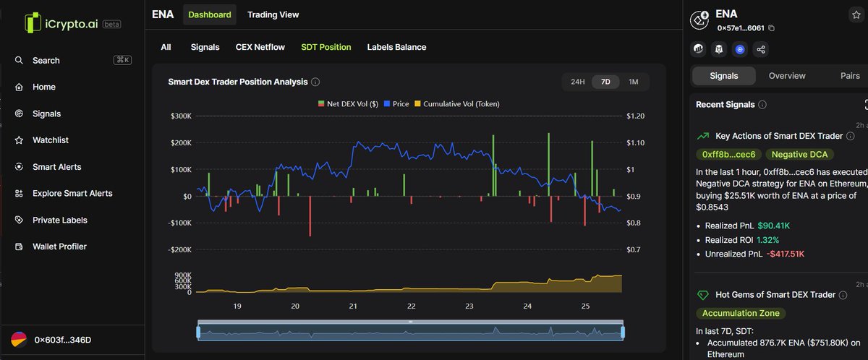Click the trending arrow icon of Key Actions
This screenshot has height=360, width=868.
(702, 136)
